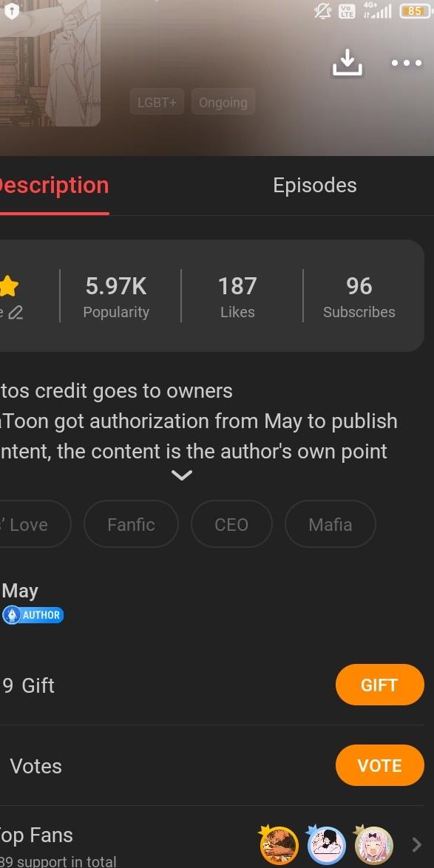Tap the blue AUTHOR badge
The height and width of the screenshot is (868, 434).
coord(33,614)
